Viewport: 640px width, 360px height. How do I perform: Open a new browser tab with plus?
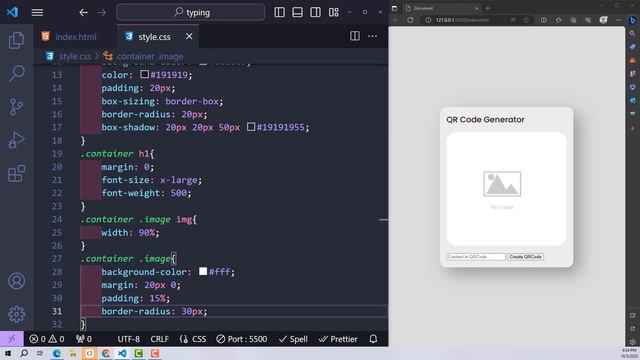pos(488,8)
